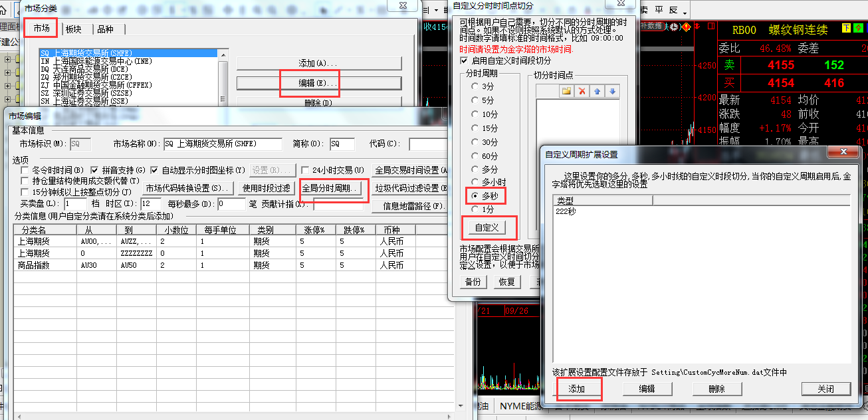This screenshot has width=868, height=420.
Task: Check 15分钟线以上按整点切分(J)
Action: tap(26, 191)
